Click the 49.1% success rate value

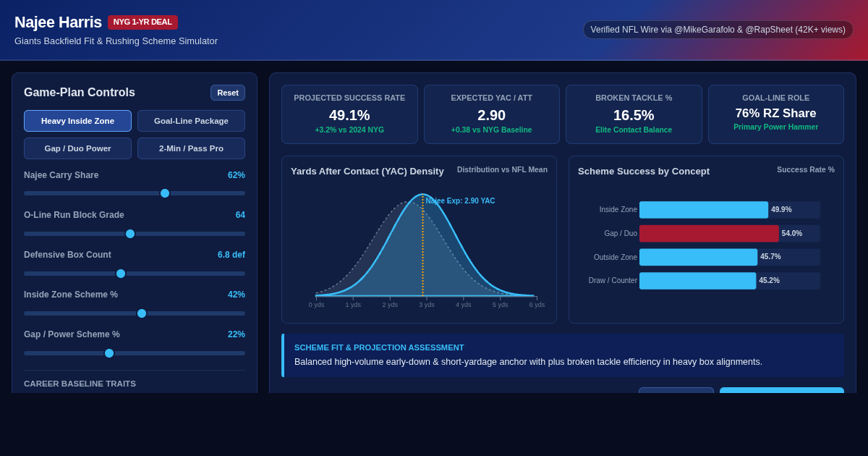pyautogui.click(x=349, y=115)
